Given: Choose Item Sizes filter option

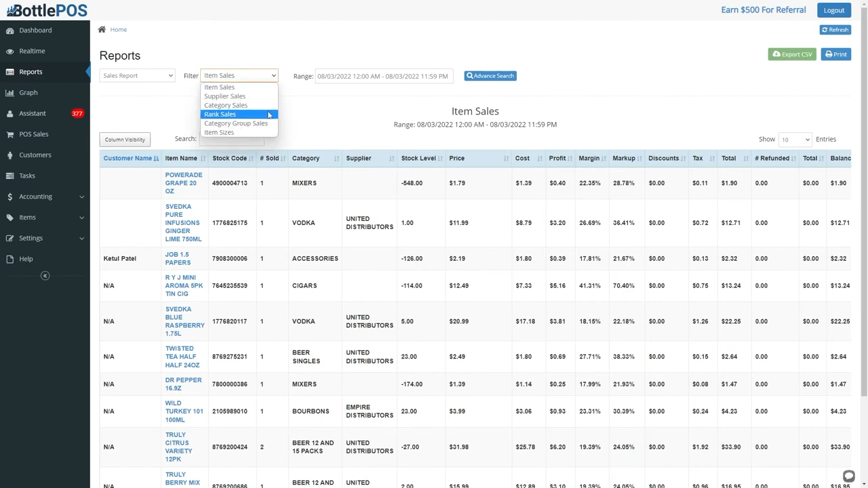Looking at the screenshot, I should click(239, 133).
